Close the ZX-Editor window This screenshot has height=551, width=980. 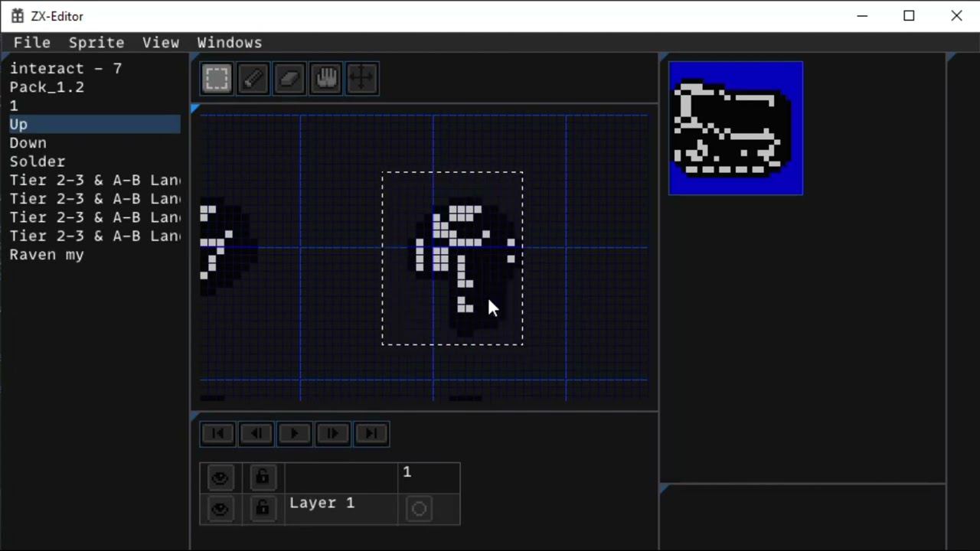pos(956,16)
